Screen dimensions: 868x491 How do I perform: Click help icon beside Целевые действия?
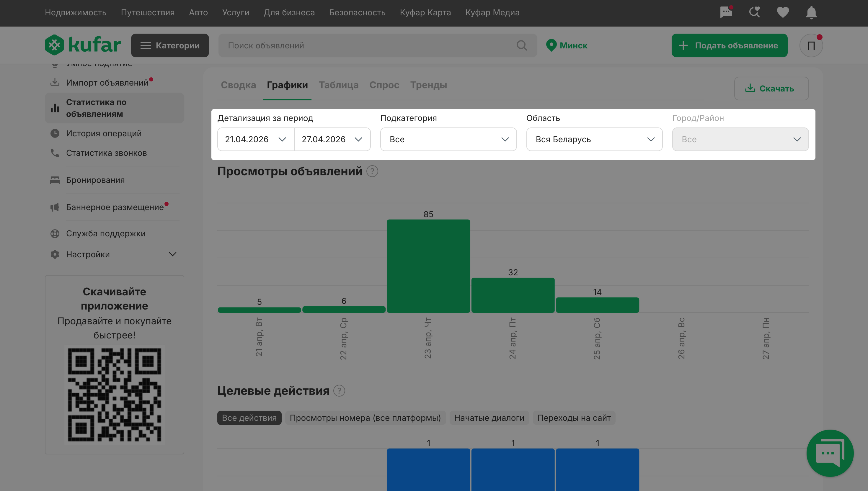339,391
